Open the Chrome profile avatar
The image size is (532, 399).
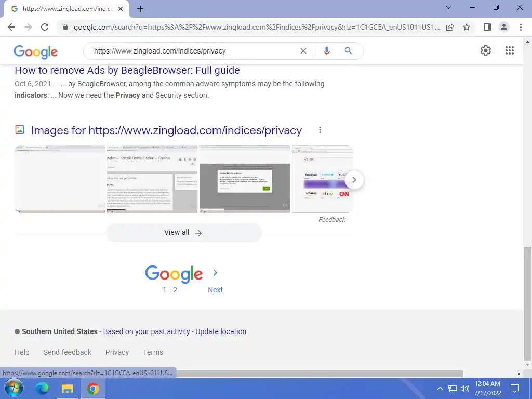coord(504,27)
